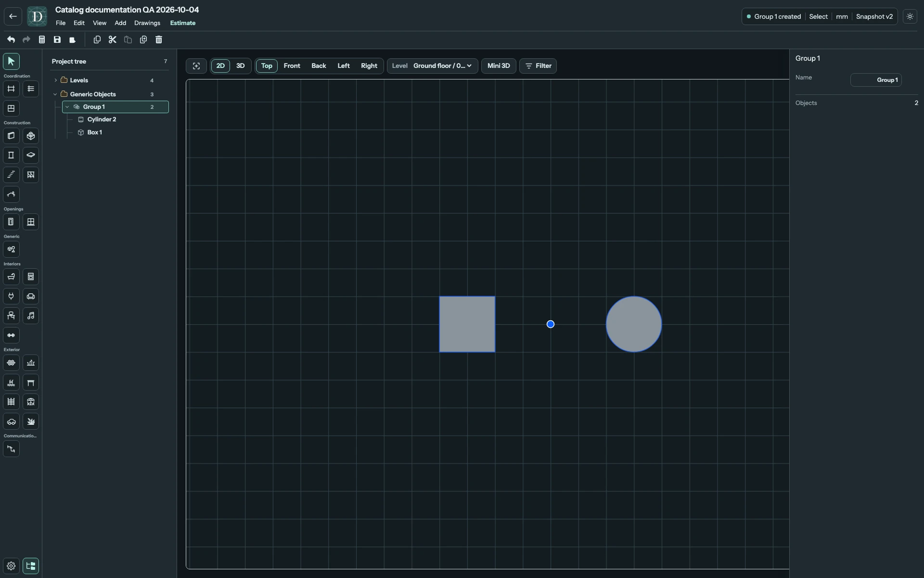The image size is (924, 578).
Task: Pick the window opening tool
Action: [x=31, y=222]
